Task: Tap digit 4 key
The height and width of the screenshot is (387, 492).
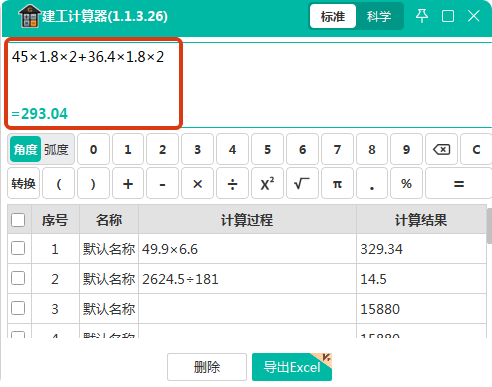Action: [232, 149]
